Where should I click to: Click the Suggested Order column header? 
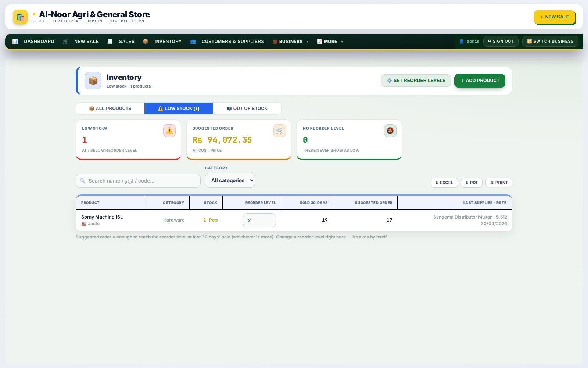coord(365,203)
